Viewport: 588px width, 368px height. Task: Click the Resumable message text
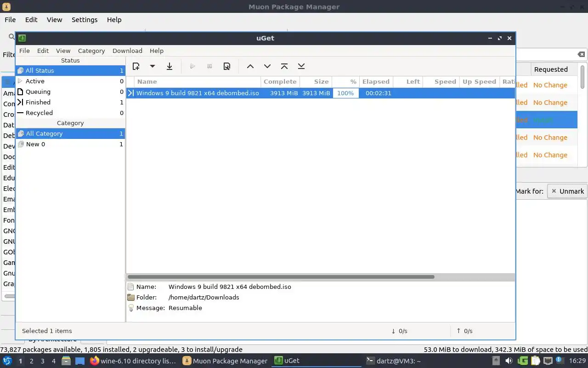[185, 308]
